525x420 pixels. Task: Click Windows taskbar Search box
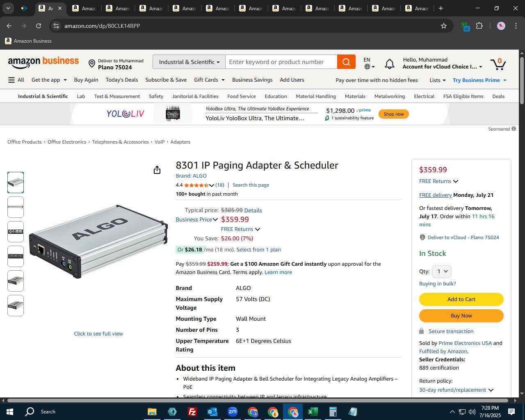[x=48, y=412]
